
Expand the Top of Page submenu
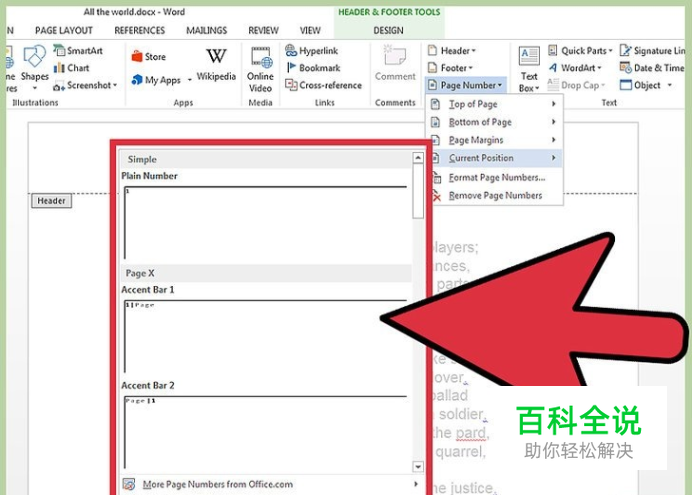(494, 104)
